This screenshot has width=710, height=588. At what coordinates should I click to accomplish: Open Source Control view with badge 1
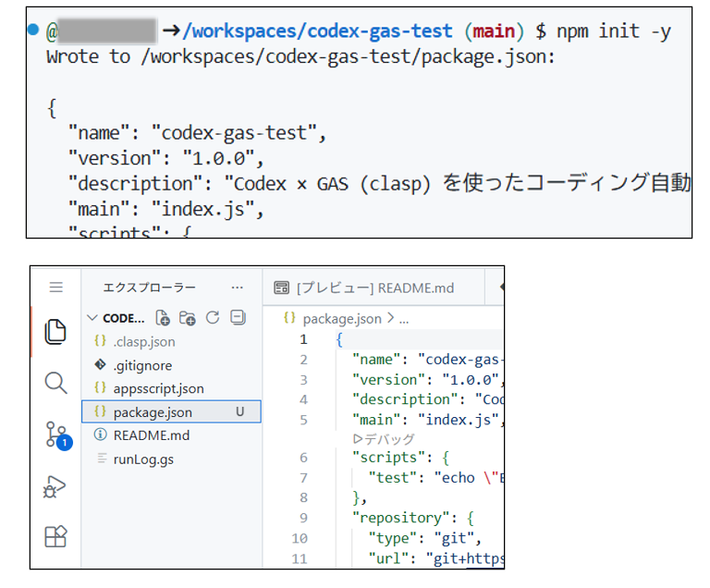pos(57,435)
